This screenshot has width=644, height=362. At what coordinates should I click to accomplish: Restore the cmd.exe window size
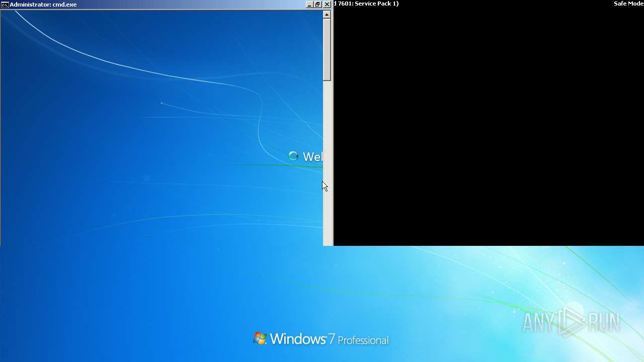pos(317,5)
